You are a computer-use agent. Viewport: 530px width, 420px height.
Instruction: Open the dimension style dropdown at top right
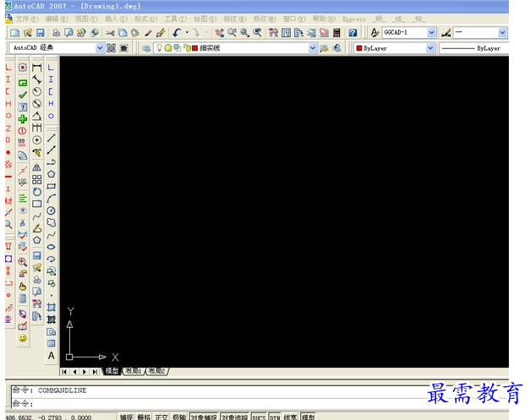(x=502, y=32)
